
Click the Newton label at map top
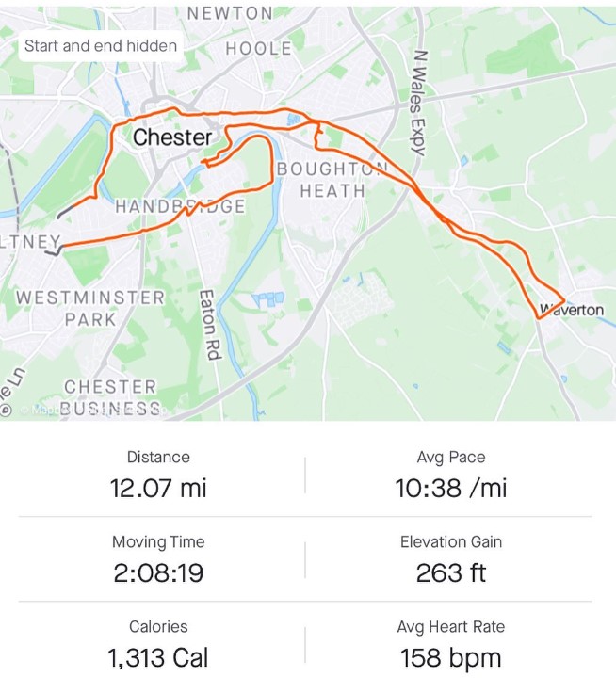[230, 13]
